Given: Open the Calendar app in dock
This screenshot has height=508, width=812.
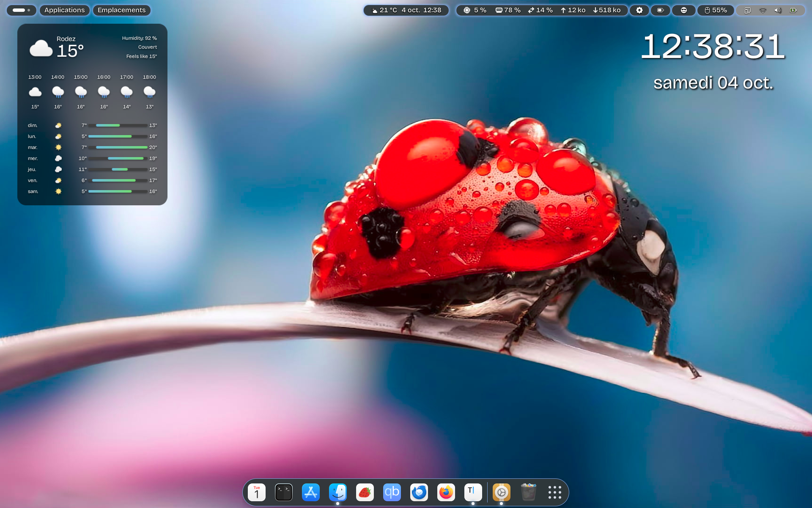Looking at the screenshot, I should click(x=257, y=492).
